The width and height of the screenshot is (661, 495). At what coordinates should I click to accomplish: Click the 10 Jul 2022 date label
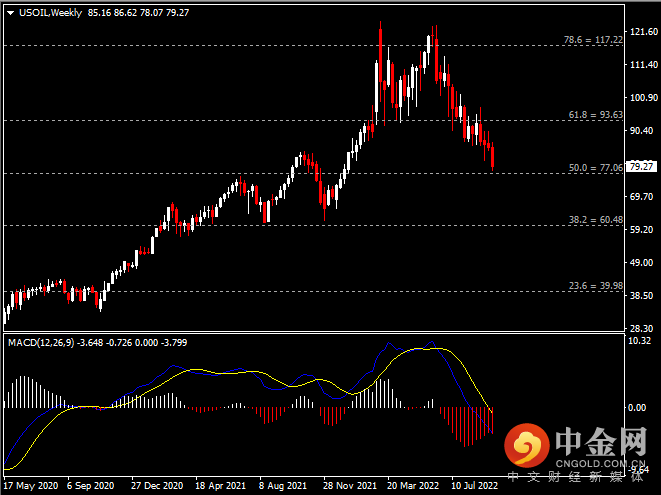coord(475,486)
